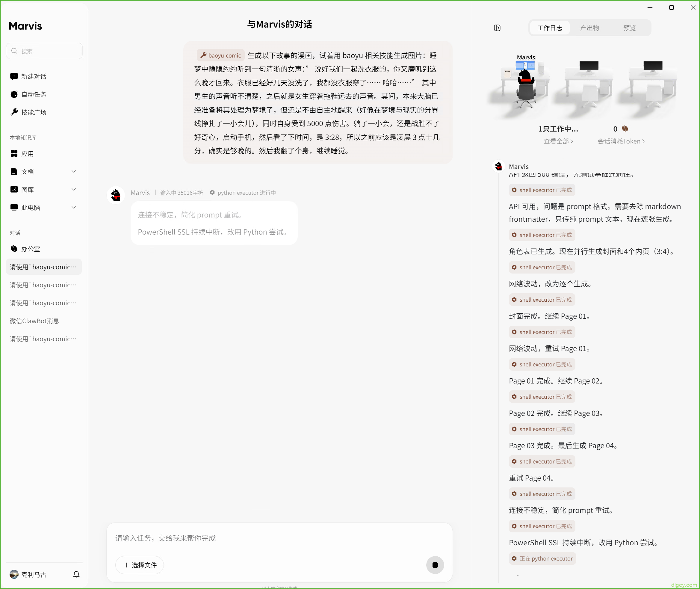Screen dimensions: 700x589
Task: Open 会话消耗Token details link
Action: pos(621,141)
